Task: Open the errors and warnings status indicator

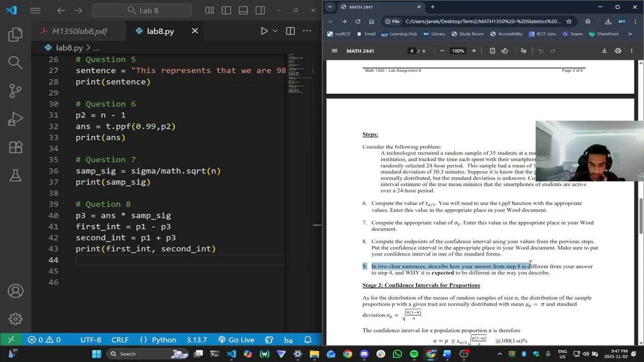Action: [x=44, y=340]
